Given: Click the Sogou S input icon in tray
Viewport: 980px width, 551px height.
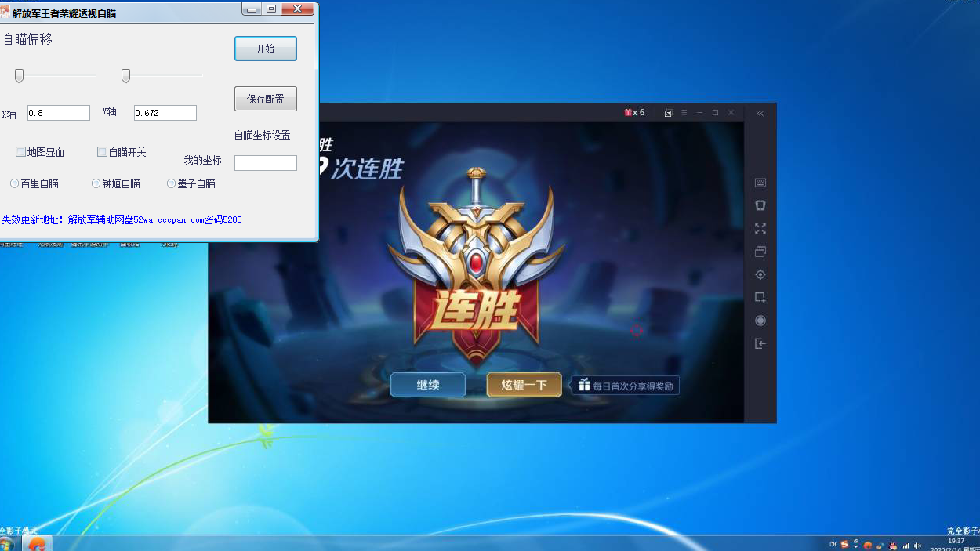Looking at the screenshot, I should pyautogui.click(x=844, y=545).
